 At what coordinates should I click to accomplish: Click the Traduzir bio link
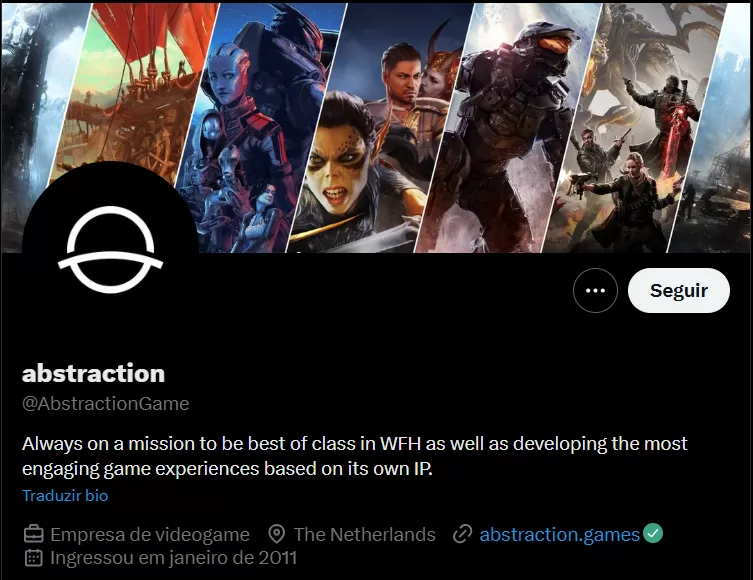pyautogui.click(x=65, y=495)
